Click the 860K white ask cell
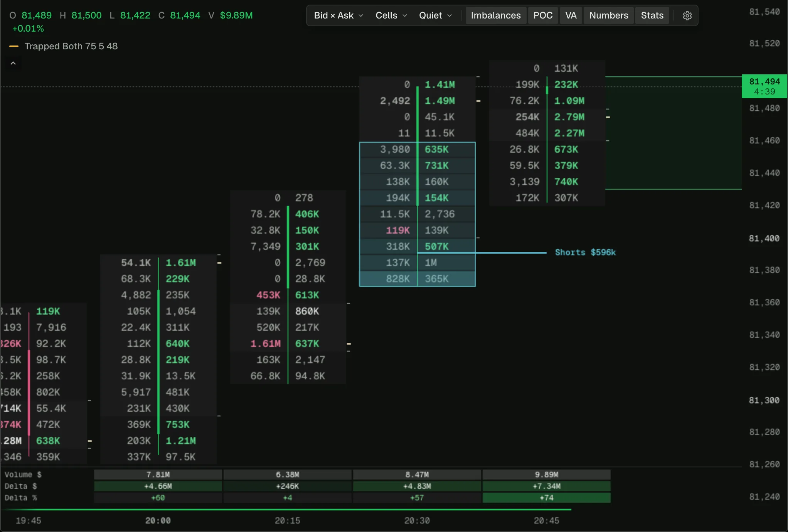Image resolution: width=788 pixels, height=532 pixels. (307, 311)
